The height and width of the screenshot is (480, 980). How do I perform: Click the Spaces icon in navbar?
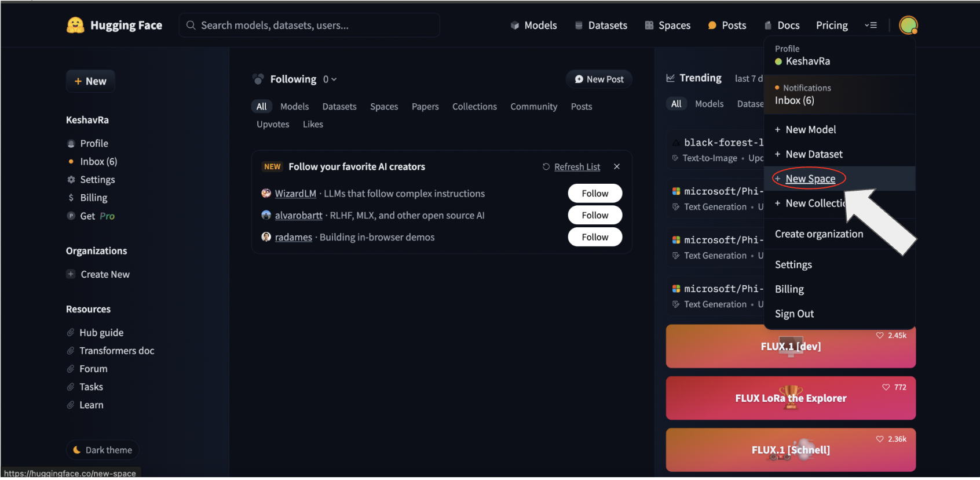click(x=649, y=26)
